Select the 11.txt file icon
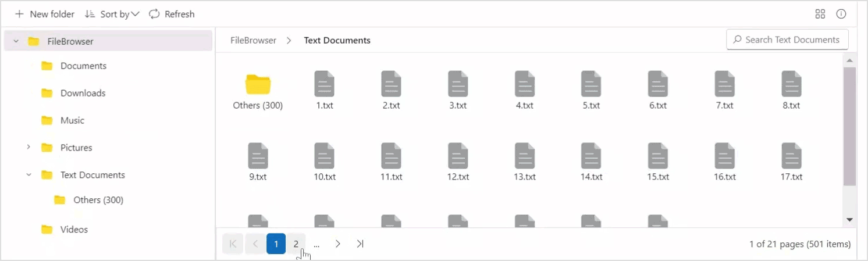The width and height of the screenshot is (868, 261). click(x=391, y=155)
